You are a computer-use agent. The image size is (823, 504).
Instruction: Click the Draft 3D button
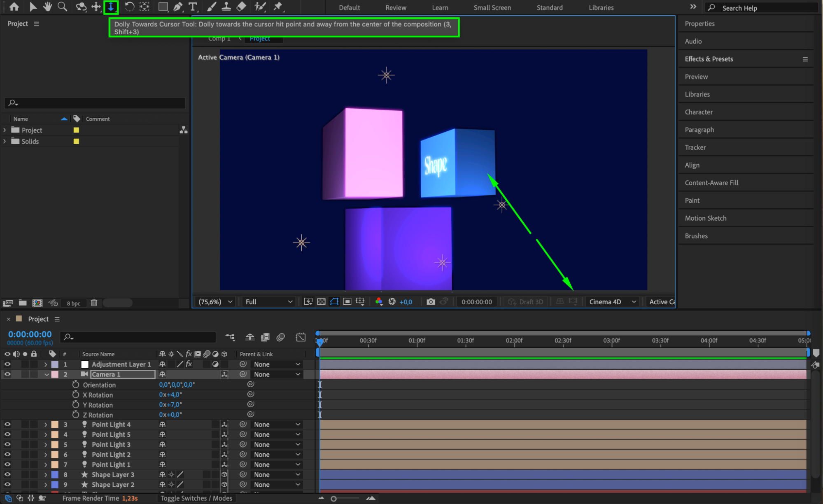pyautogui.click(x=526, y=302)
